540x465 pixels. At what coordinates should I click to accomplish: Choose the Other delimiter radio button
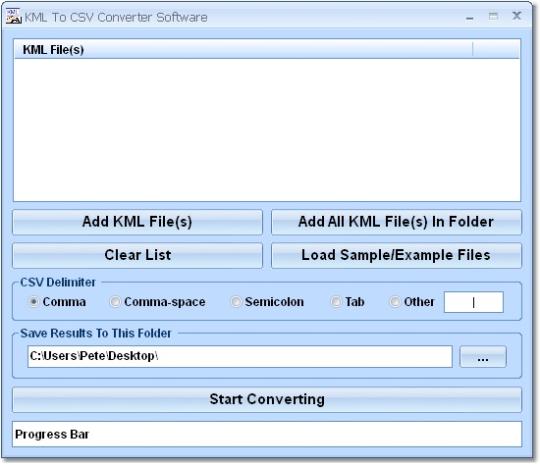395,302
